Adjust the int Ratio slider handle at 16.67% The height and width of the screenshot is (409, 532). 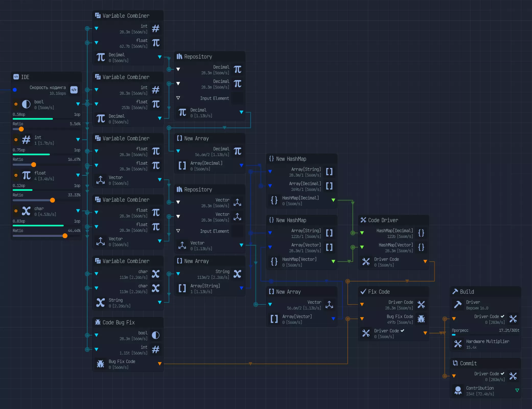tap(33, 165)
